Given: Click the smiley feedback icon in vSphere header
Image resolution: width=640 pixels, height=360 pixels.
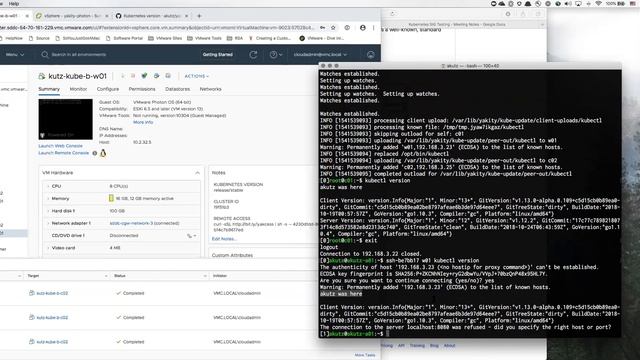Looking at the screenshot, I should click(x=371, y=55).
